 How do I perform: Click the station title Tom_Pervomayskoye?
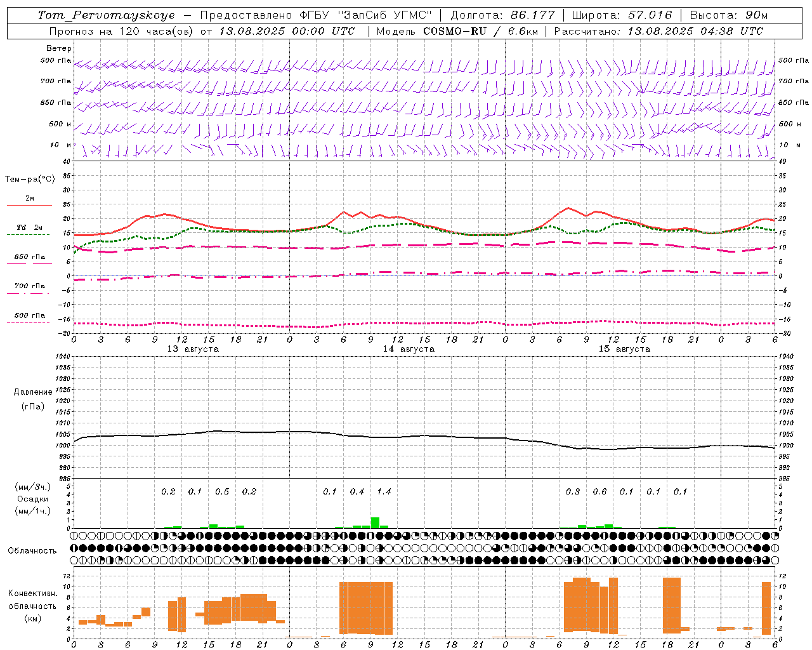(106, 15)
